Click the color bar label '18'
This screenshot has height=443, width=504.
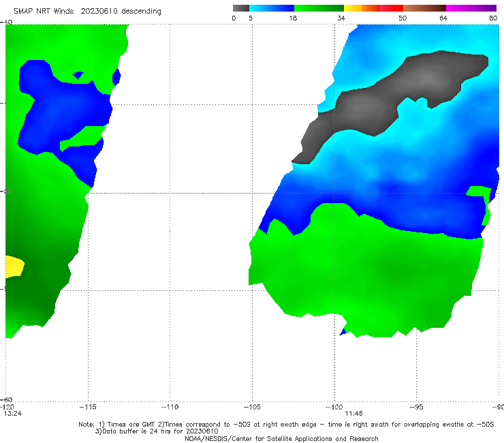[x=293, y=18]
